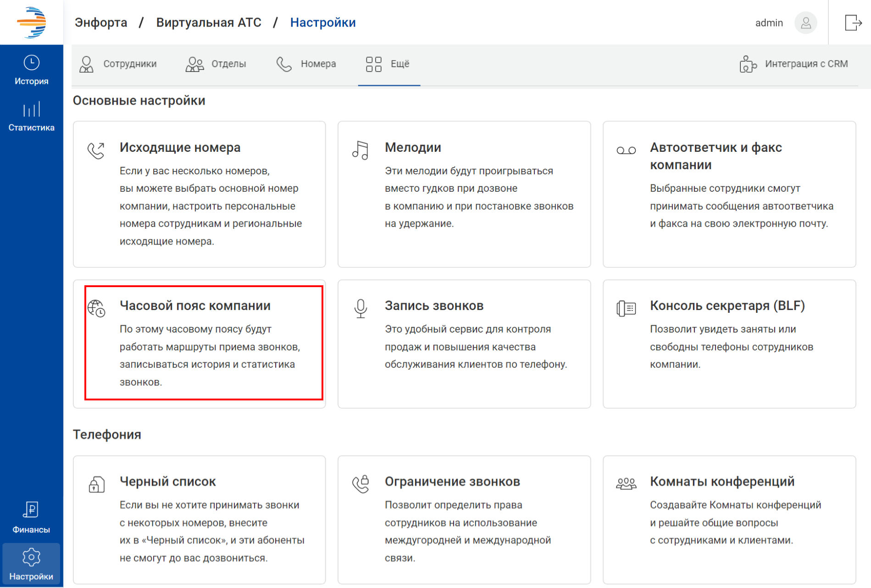871x588 pixels.
Task: Open the История clock icon
Action: click(x=32, y=62)
